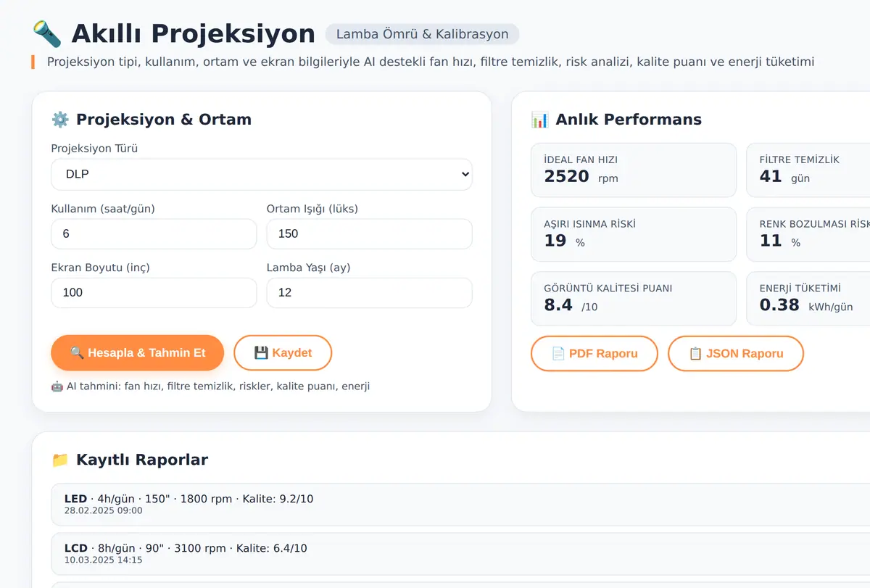Image resolution: width=870 pixels, height=588 pixels.
Task: Focus the Ortam Işığı (lüks) field
Action: pos(370,234)
